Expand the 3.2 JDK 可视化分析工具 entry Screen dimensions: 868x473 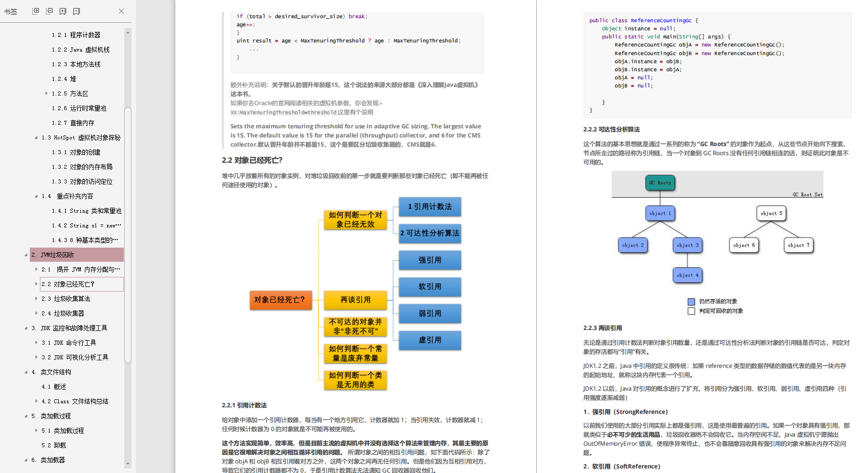pyautogui.click(x=35, y=357)
